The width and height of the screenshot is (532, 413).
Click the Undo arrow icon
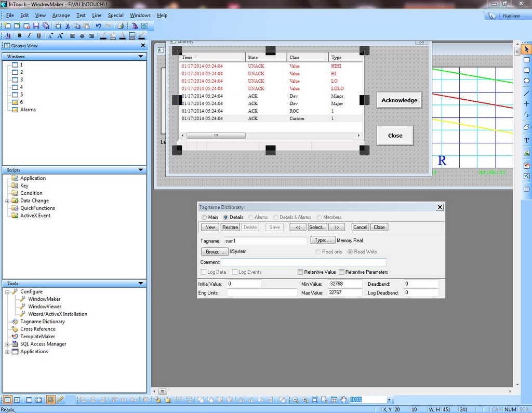coord(98,25)
